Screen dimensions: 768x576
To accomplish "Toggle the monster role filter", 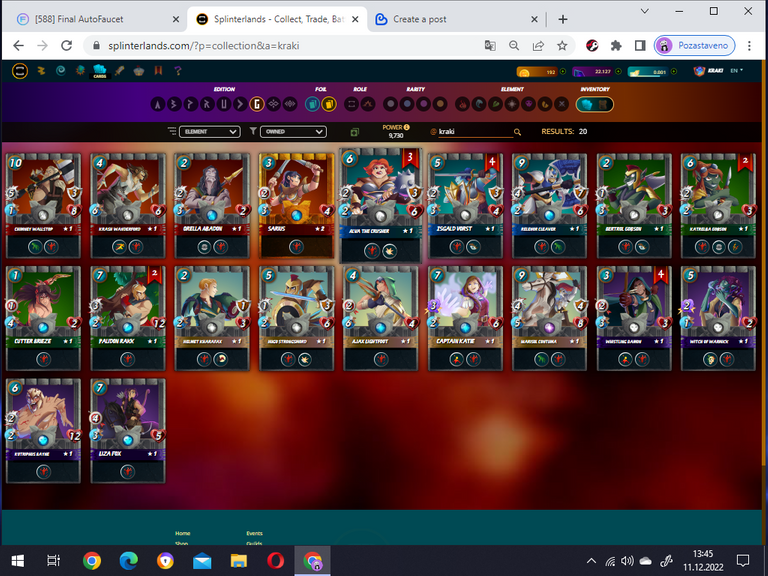I will 368,104.
